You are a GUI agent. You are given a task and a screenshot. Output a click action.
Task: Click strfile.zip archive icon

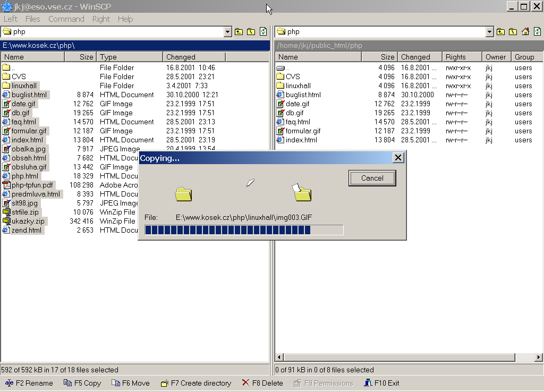tap(6, 212)
